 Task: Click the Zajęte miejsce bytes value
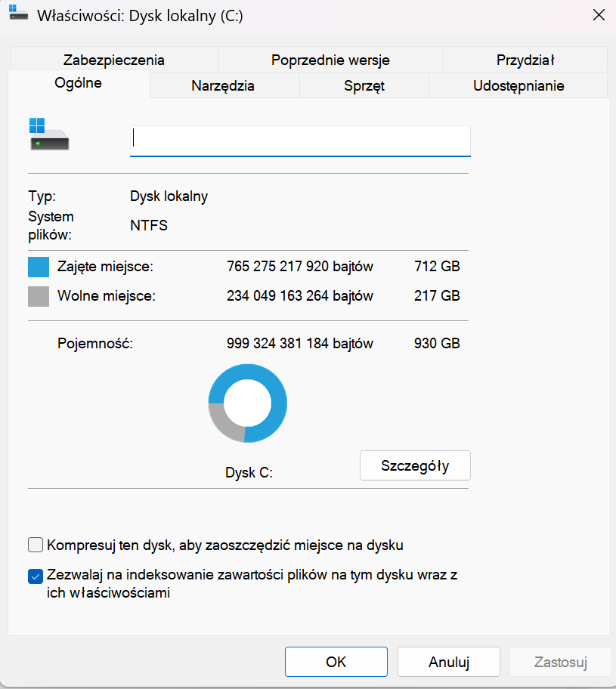(299, 267)
